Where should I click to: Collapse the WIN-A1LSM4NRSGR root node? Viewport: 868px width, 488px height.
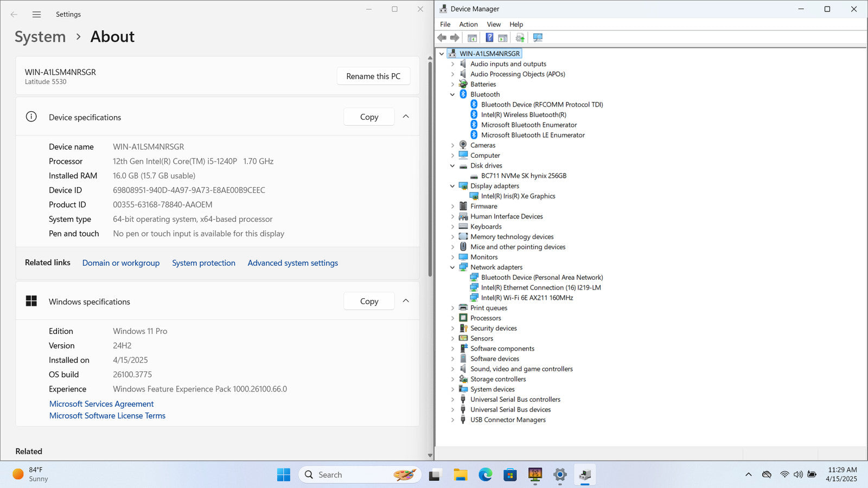[442, 54]
